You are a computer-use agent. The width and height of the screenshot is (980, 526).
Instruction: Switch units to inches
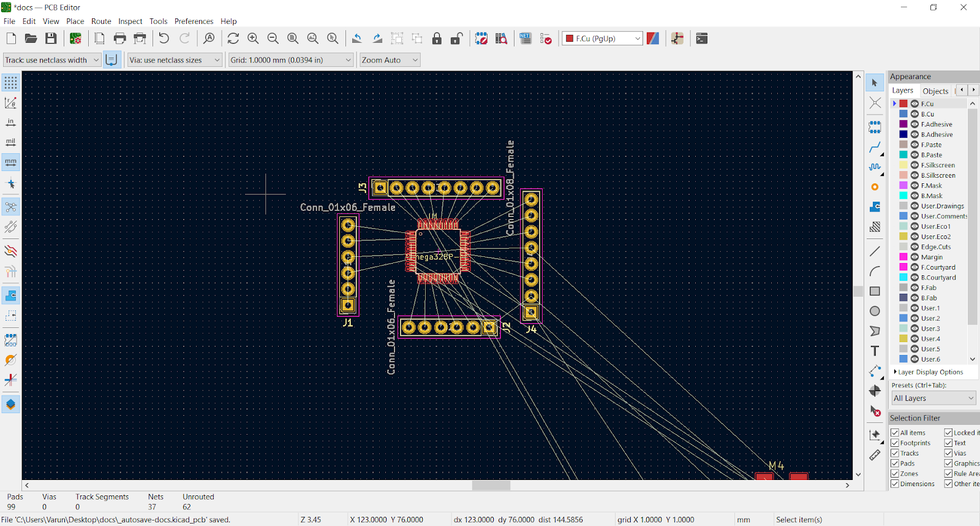pos(10,123)
